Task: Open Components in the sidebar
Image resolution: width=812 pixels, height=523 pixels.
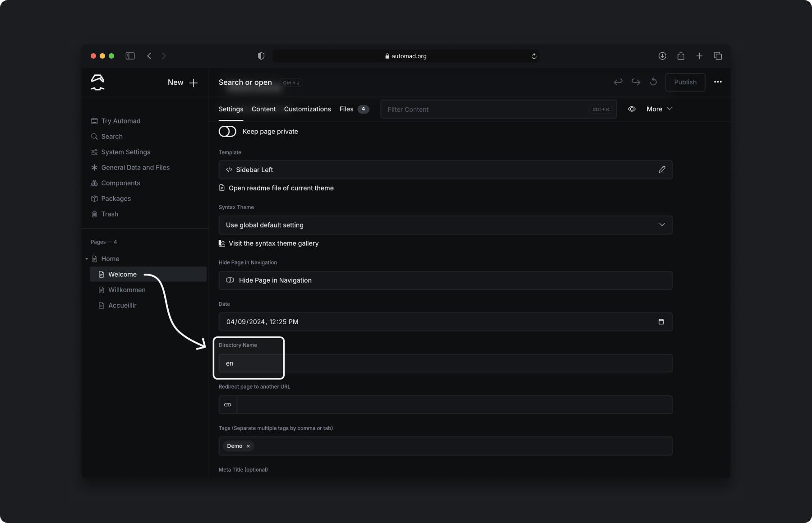Action: pyautogui.click(x=115, y=183)
